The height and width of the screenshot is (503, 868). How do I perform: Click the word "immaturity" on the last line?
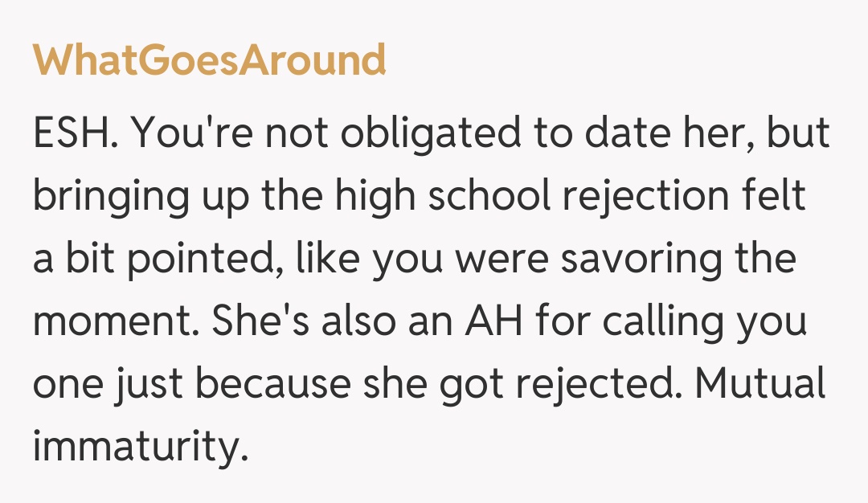(137, 448)
